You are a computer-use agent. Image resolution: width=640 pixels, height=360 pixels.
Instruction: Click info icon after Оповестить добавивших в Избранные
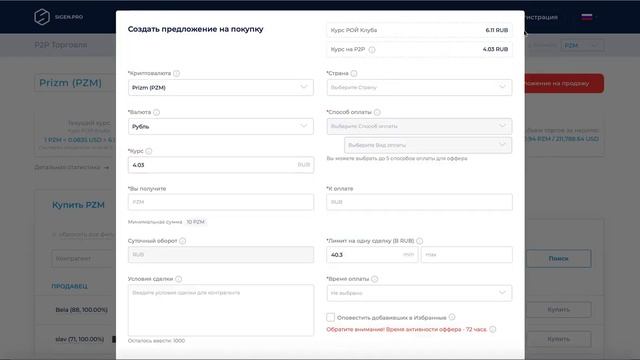coord(452,317)
